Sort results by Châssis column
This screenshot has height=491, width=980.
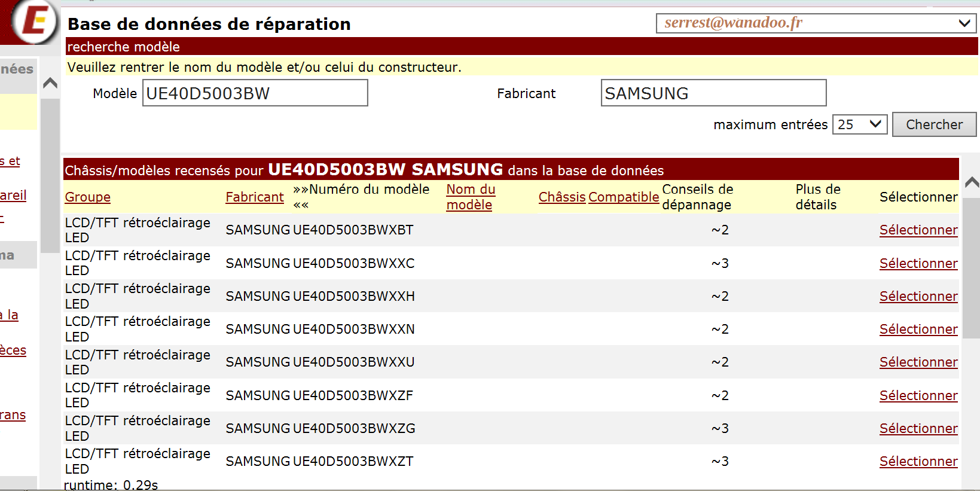561,197
